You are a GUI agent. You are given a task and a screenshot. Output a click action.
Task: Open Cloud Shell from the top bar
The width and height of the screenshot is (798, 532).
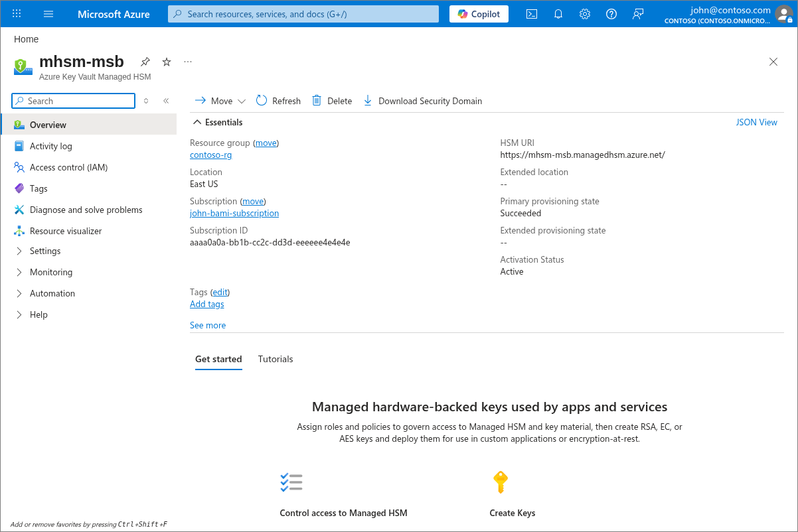click(532, 14)
